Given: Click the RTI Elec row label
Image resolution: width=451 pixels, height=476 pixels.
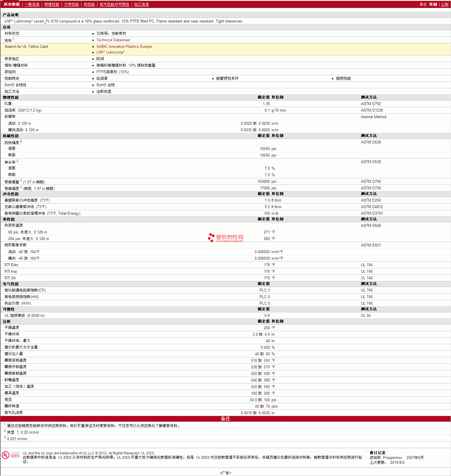Looking at the screenshot, I should point(11,265).
